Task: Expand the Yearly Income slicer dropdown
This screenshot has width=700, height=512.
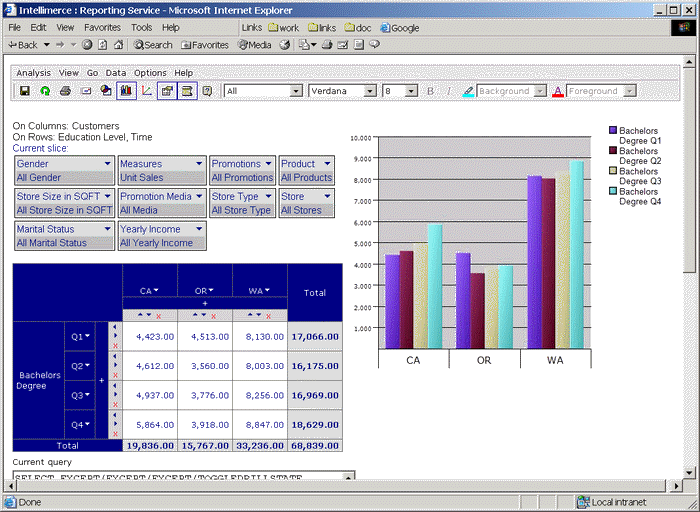Action: point(199,229)
